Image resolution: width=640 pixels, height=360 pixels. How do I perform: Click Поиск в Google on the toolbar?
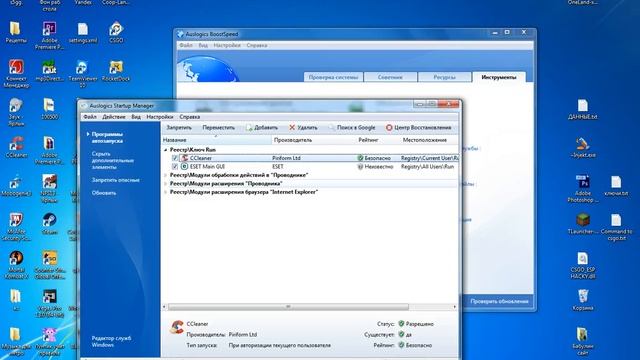tap(352, 128)
